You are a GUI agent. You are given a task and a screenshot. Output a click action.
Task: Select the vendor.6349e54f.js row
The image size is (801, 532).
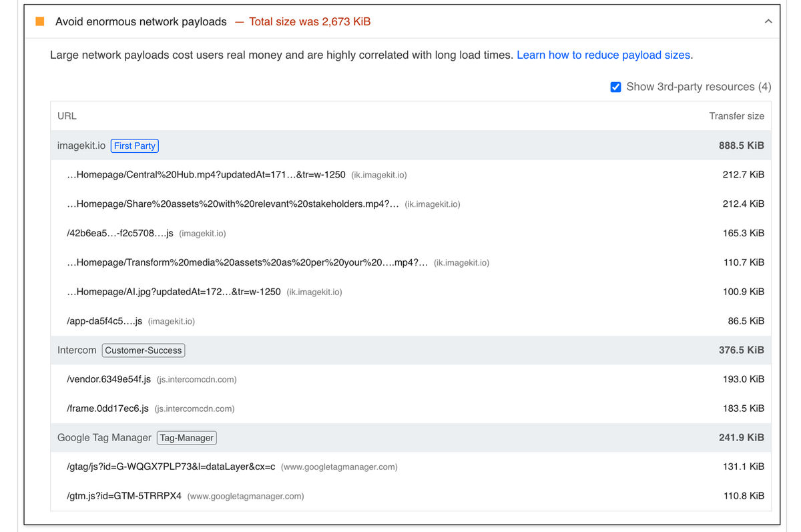(109, 378)
